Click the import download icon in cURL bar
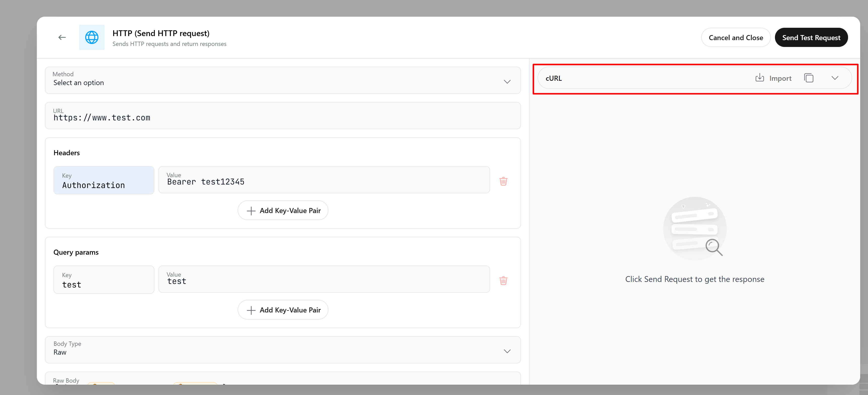Image resolution: width=868 pixels, height=395 pixels. [x=759, y=78]
